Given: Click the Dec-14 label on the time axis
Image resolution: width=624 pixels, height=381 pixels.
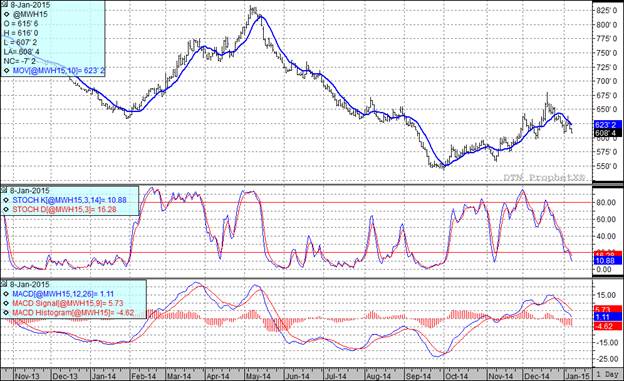Looking at the screenshot, I should 537,376.
